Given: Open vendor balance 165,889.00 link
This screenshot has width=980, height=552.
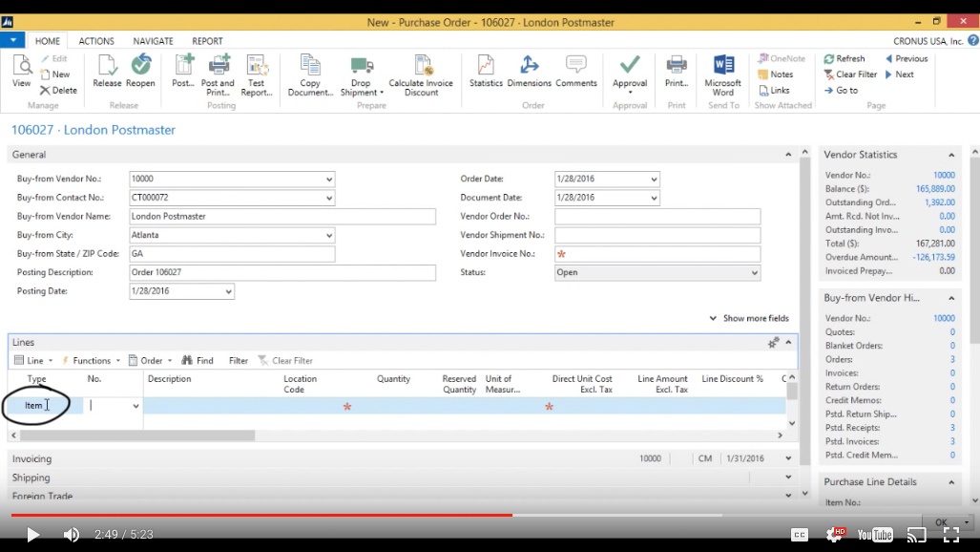Looking at the screenshot, I should click(935, 188).
